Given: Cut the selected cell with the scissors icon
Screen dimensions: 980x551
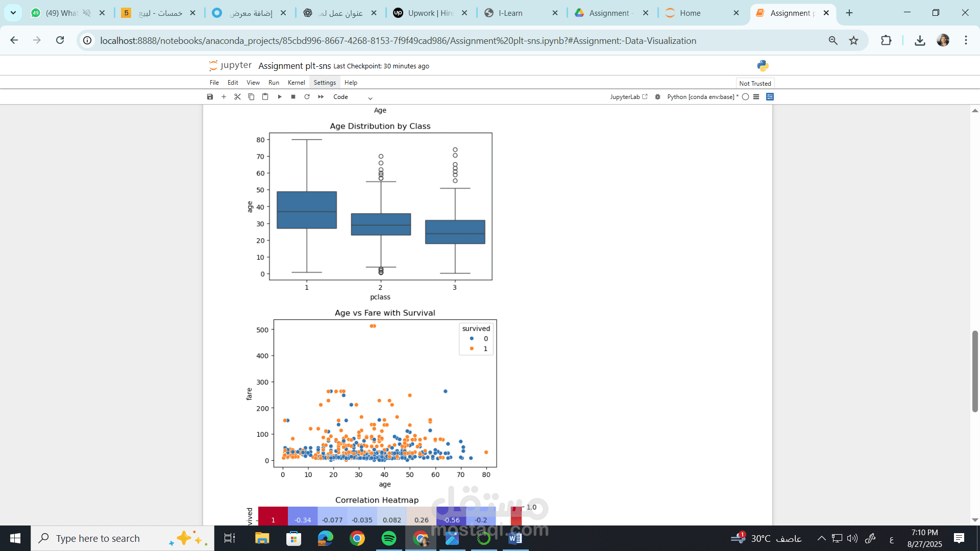Looking at the screenshot, I should pyautogui.click(x=237, y=97).
